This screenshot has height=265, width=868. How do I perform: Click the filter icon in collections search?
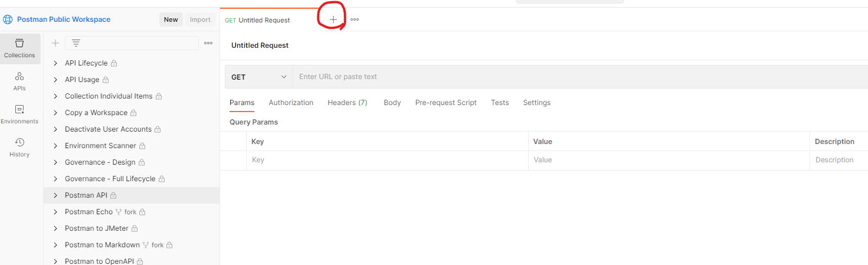(76, 43)
